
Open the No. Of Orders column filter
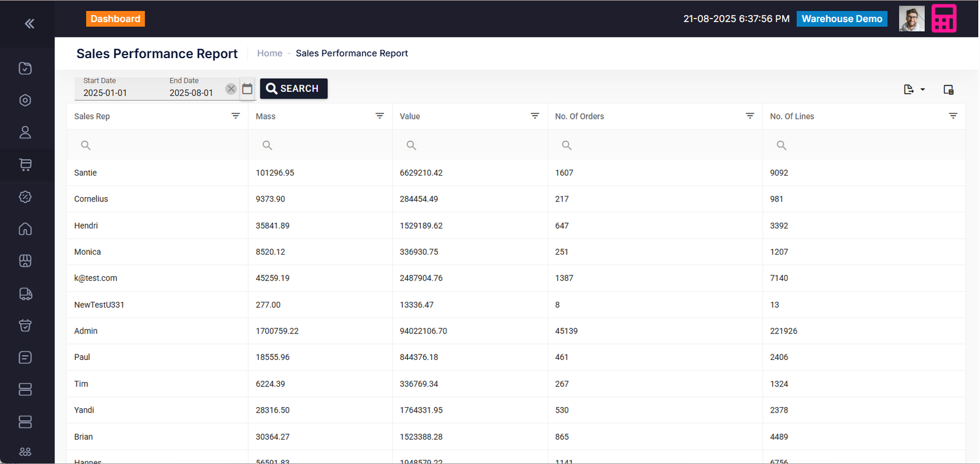pos(750,116)
